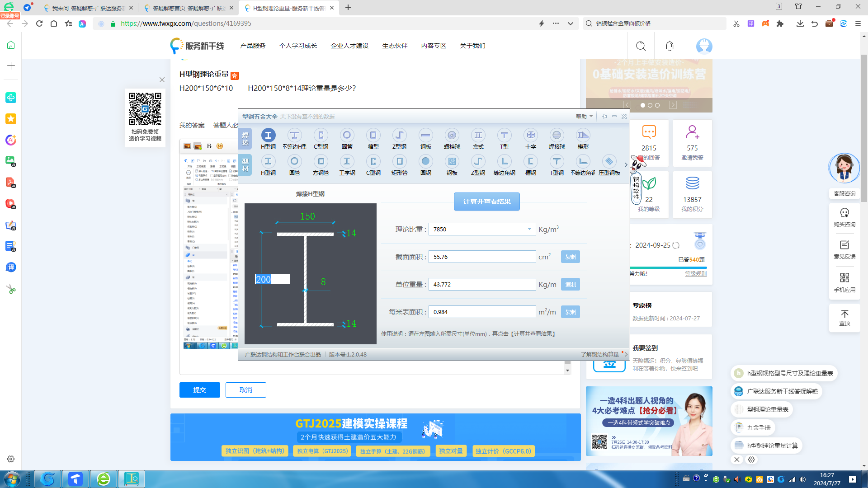Submit the answer with 提交
Viewport: 868px width, 488px height.
(x=200, y=390)
